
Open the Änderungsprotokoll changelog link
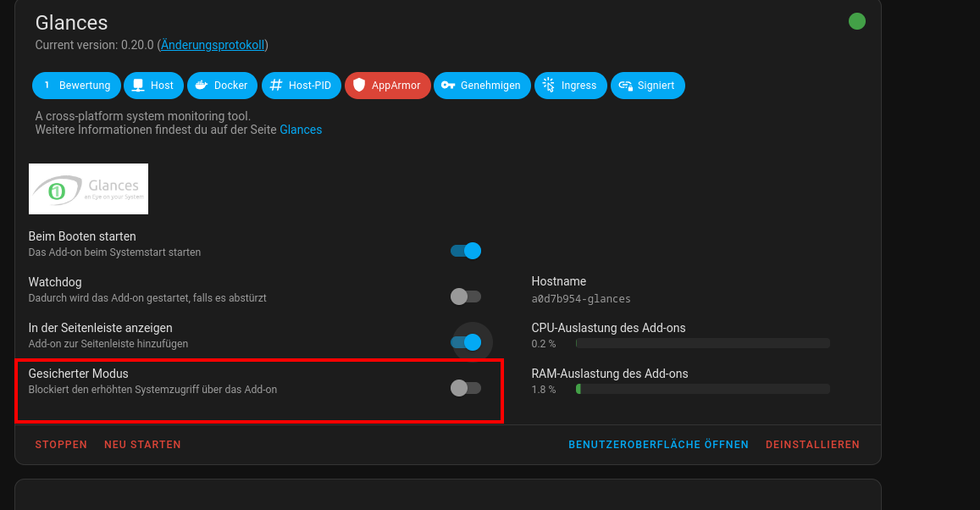tap(213, 45)
